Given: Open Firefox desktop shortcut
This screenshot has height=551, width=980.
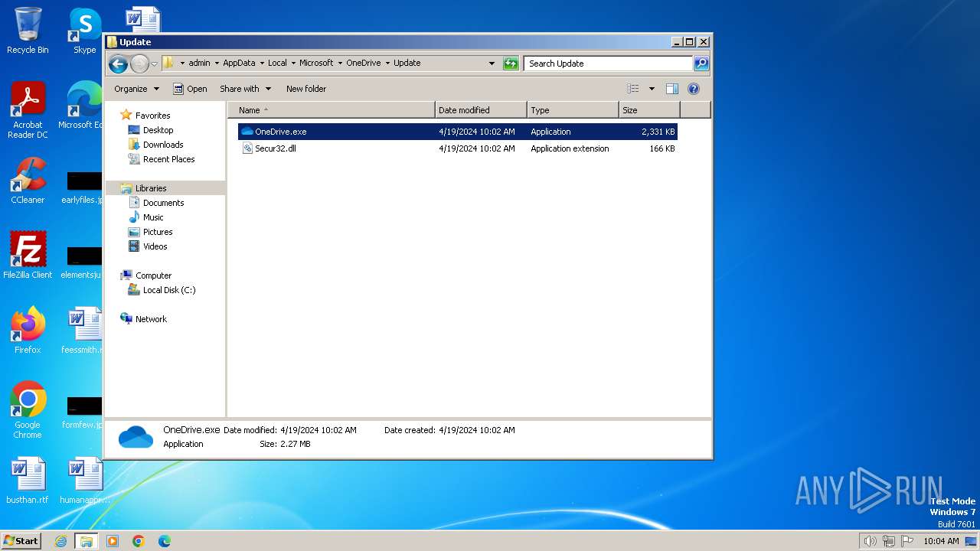Looking at the screenshot, I should [28, 330].
